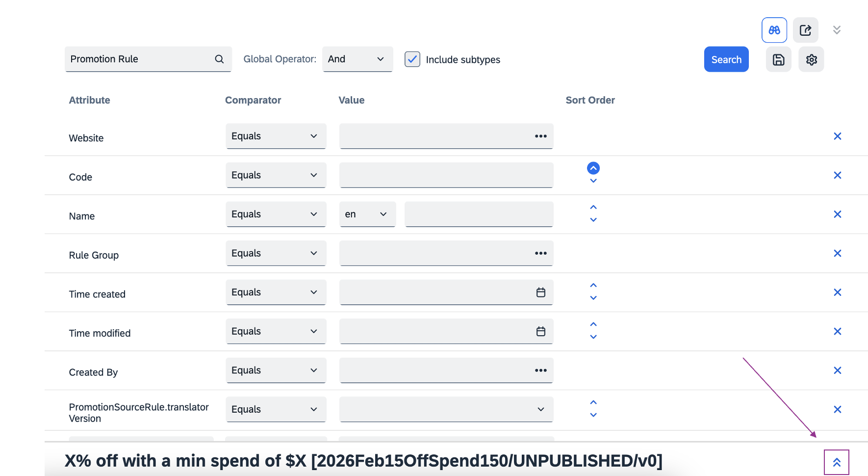Click the save query floppy disk icon

click(778, 60)
